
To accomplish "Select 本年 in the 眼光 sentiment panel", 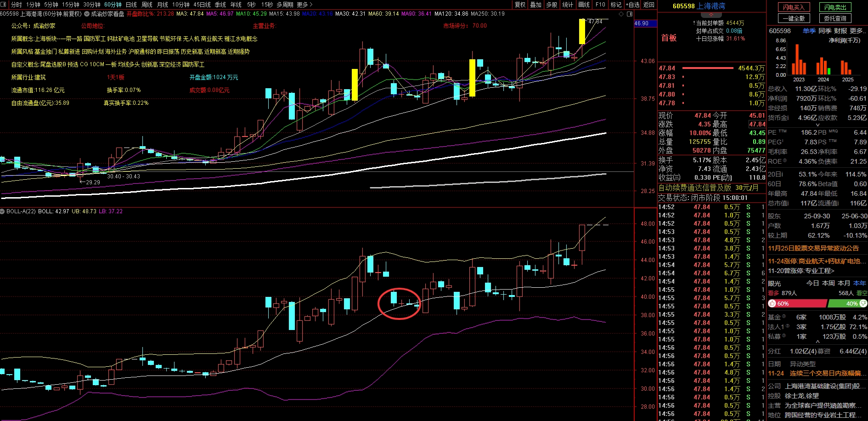I will (x=860, y=283).
